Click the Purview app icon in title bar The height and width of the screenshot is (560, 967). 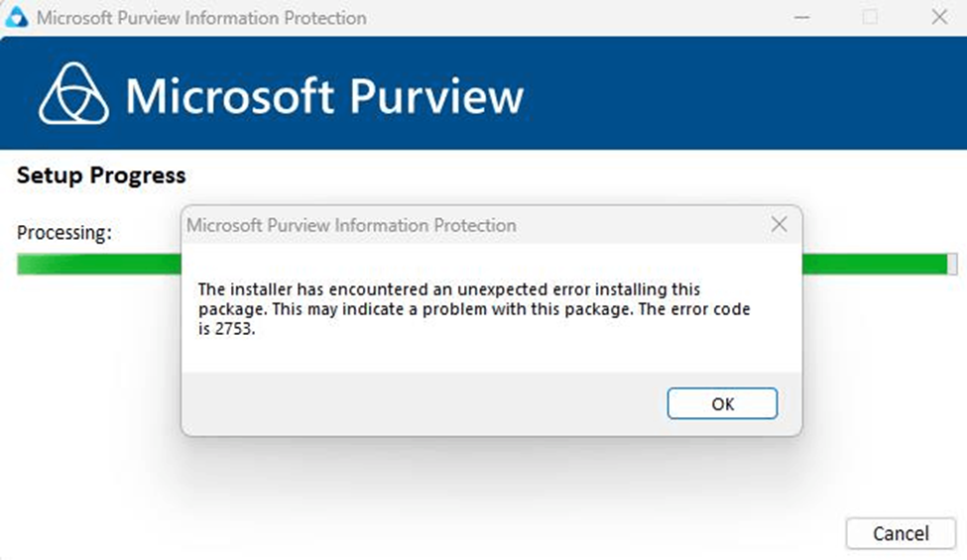(x=16, y=17)
